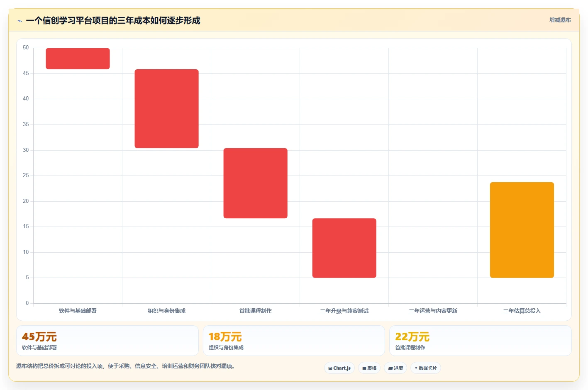The width and height of the screenshot is (588, 390).
Task: Click the chart title 一个信创学习平台项目的三年成本如何逐步形成
Action: coord(113,21)
